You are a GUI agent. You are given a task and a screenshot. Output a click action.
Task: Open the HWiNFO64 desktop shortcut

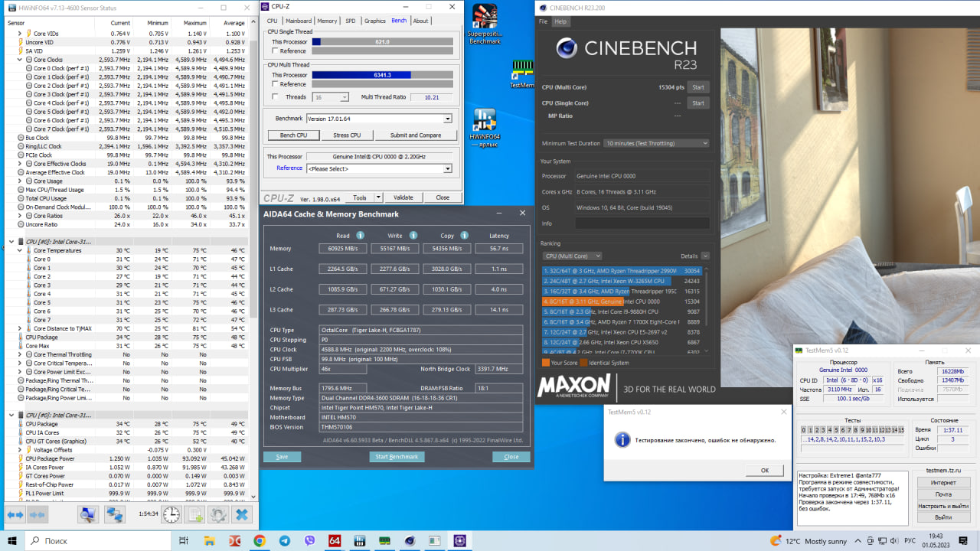[485, 126]
